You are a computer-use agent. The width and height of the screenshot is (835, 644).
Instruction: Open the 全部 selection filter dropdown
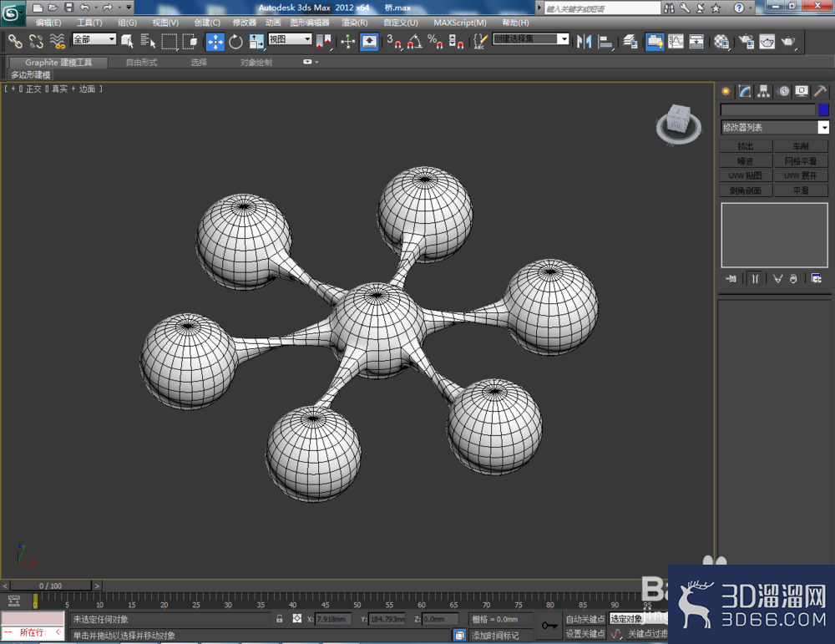point(94,39)
